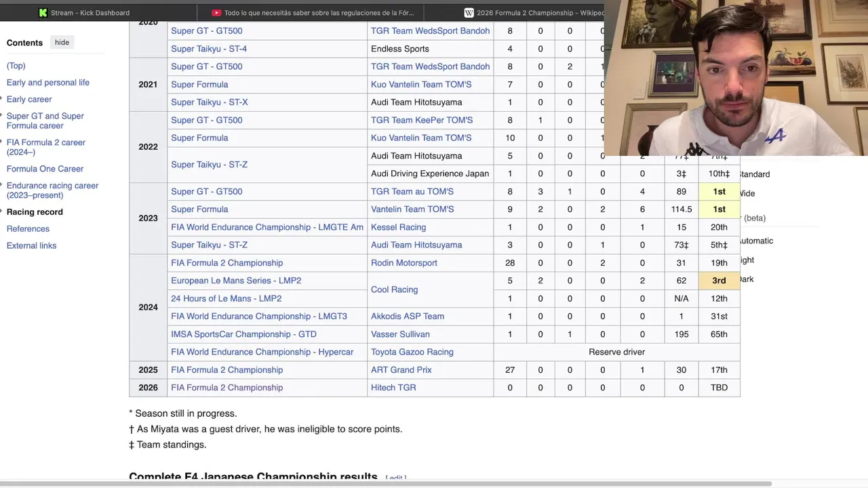Screen dimensions: 868x488
Task: Open 2021 Super Formula series link
Action: [x=199, y=85]
